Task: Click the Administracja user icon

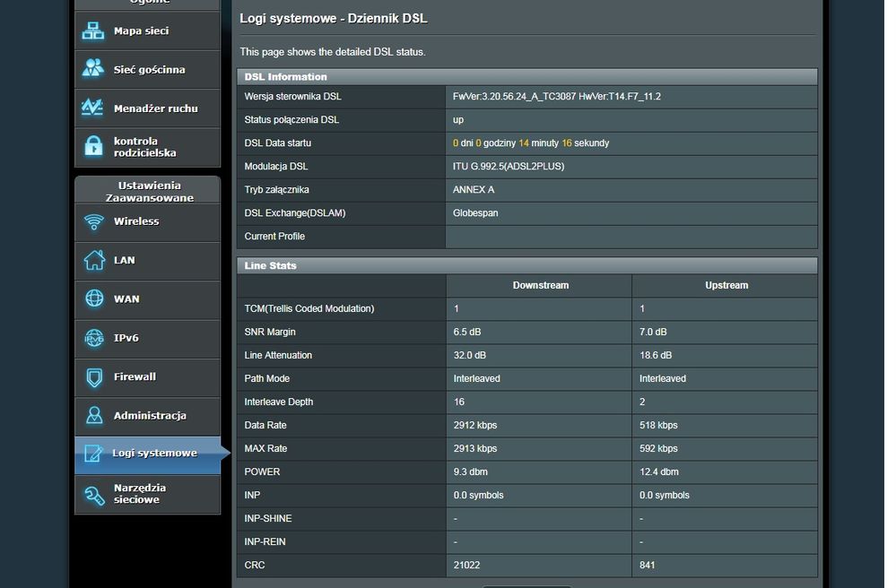Action: point(93,416)
